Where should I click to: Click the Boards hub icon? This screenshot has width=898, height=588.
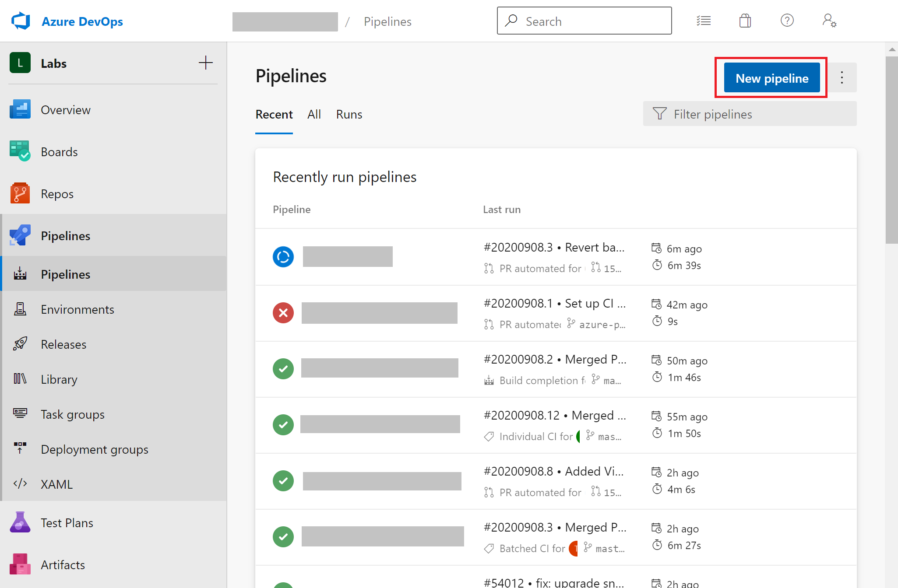pos(20,151)
